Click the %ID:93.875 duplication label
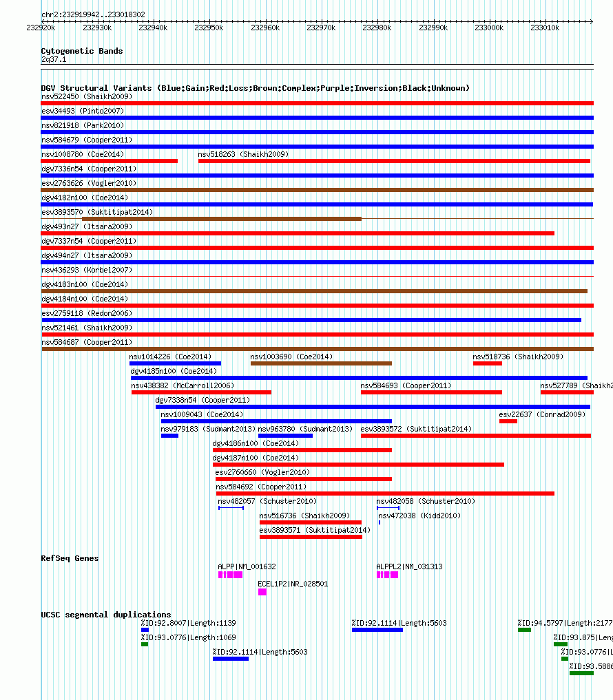 [583, 637]
